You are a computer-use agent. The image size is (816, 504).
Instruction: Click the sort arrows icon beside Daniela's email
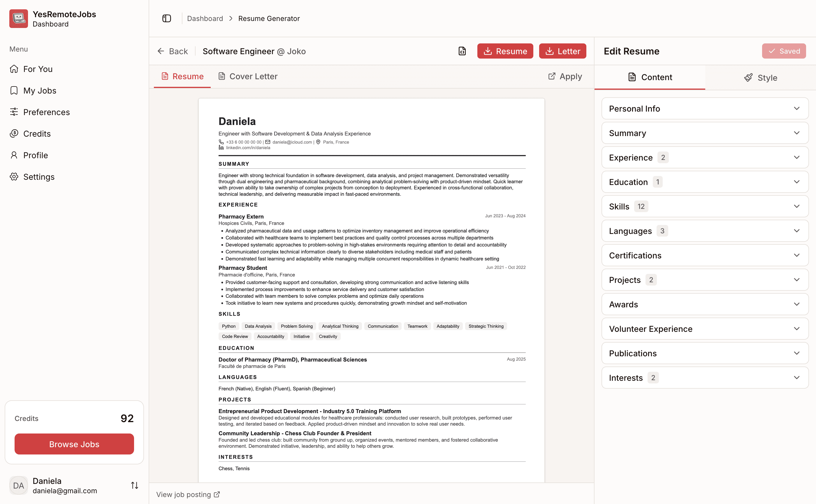135,485
